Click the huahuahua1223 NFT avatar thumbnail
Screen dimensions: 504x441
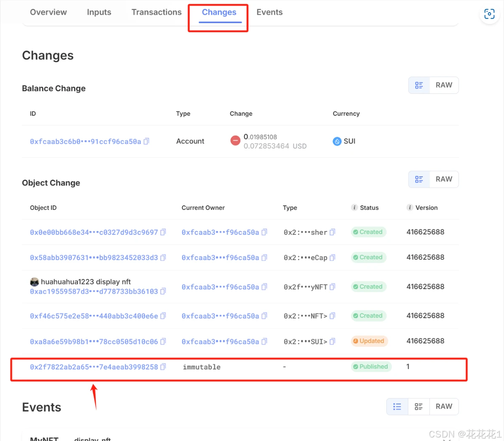pyautogui.click(x=35, y=282)
